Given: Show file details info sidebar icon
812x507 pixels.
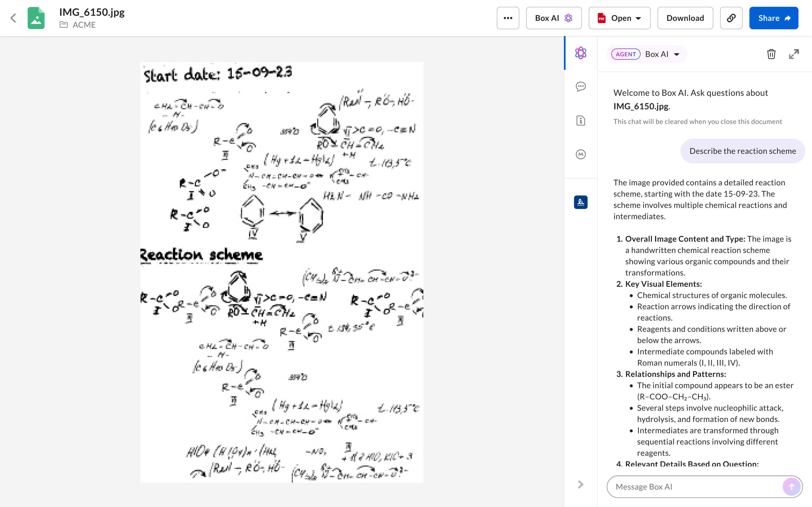Looking at the screenshot, I should click(x=581, y=121).
